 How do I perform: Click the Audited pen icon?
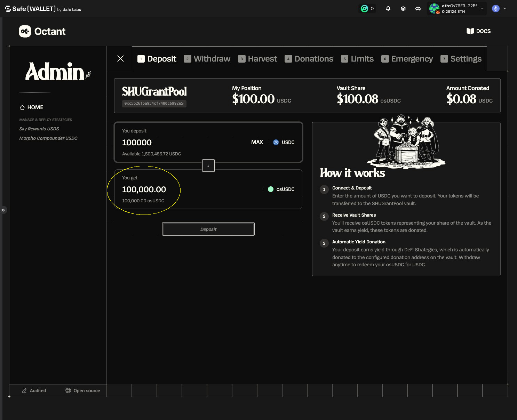pos(24,390)
